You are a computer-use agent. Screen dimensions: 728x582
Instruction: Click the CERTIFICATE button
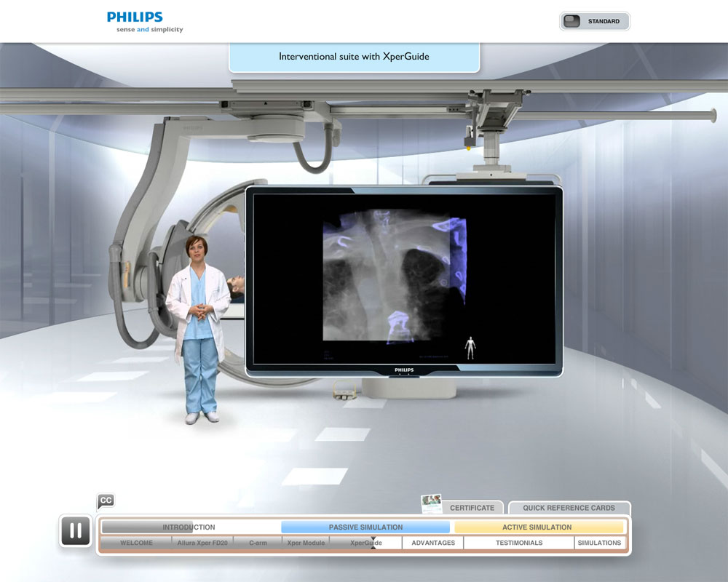click(x=473, y=508)
